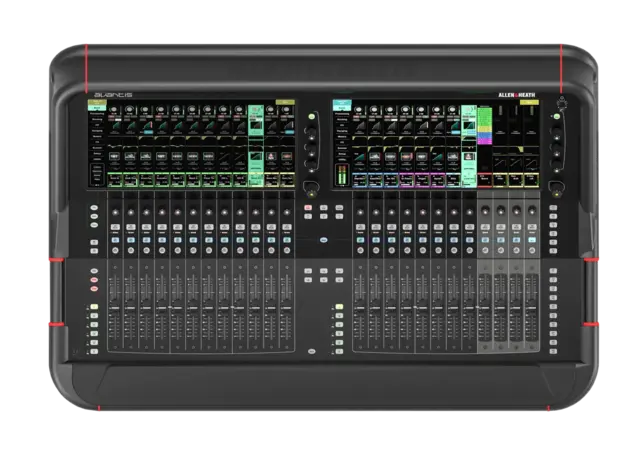Move first fader of the right fader bank
This screenshot has width=640, height=452.
(360, 307)
